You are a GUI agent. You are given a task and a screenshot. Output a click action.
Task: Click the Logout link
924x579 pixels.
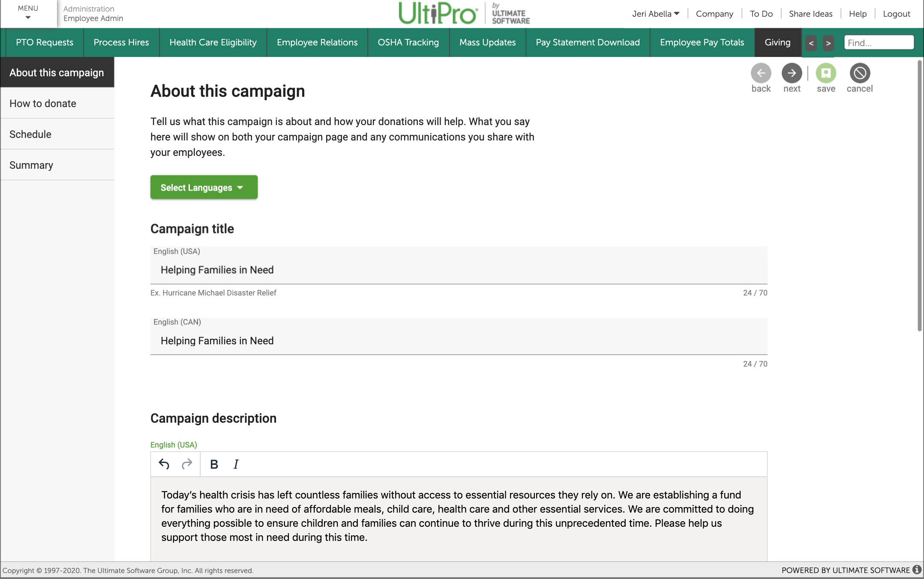point(897,13)
